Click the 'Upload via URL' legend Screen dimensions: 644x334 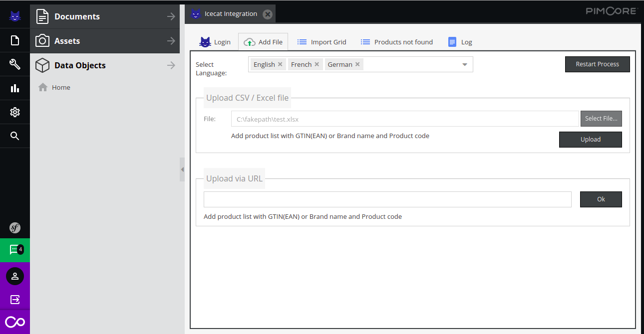pos(234,178)
